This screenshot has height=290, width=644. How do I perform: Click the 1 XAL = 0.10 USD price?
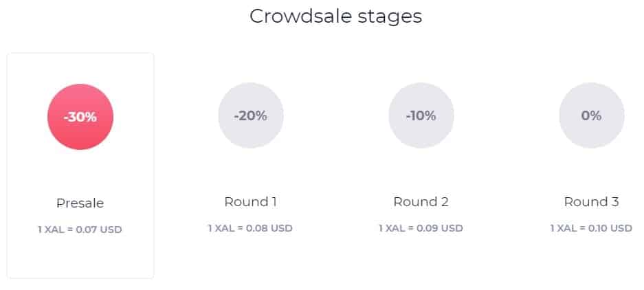coord(592,228)
